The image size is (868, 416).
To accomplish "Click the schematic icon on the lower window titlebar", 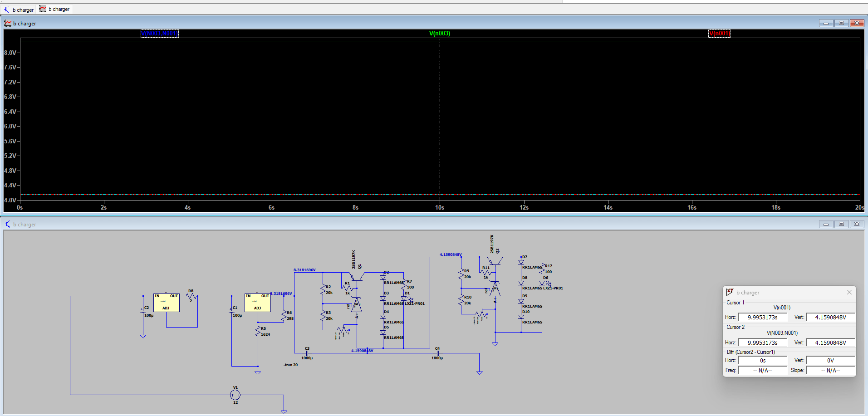I will (7, 224).
